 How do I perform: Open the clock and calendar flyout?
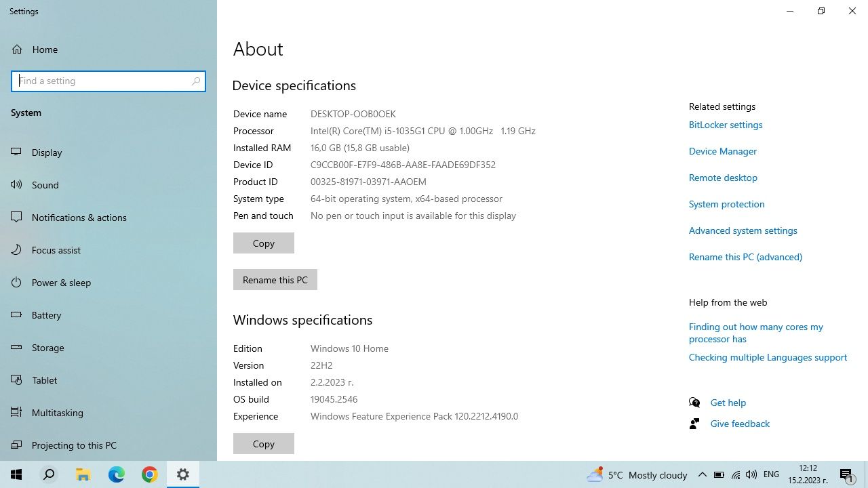(808, 474)
